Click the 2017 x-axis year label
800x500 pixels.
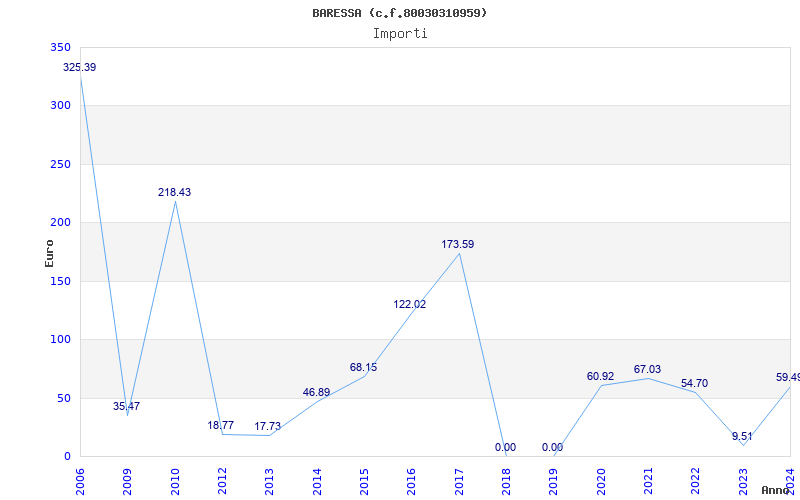(459, 482)
